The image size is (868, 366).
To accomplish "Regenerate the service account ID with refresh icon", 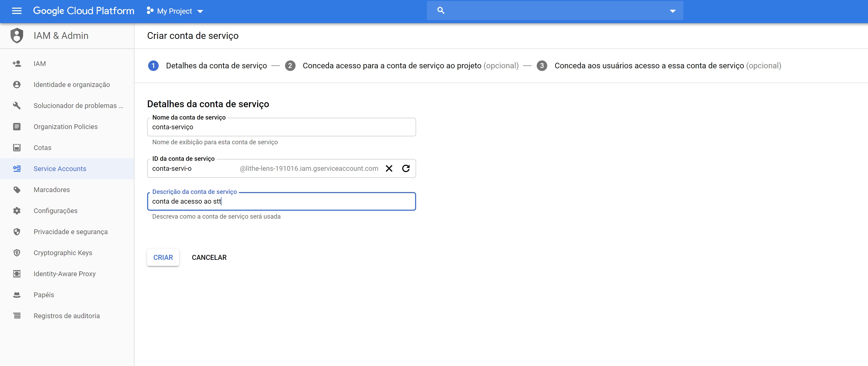I will point(406,168).
